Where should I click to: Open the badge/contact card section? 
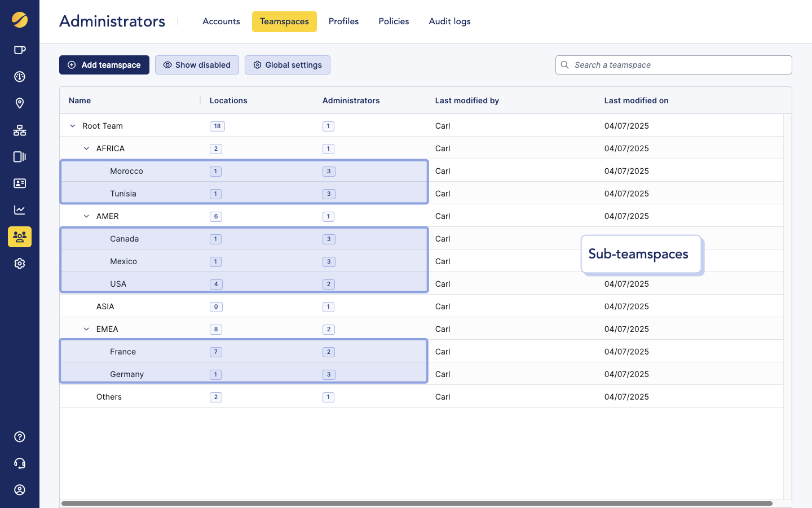[20, 183]
